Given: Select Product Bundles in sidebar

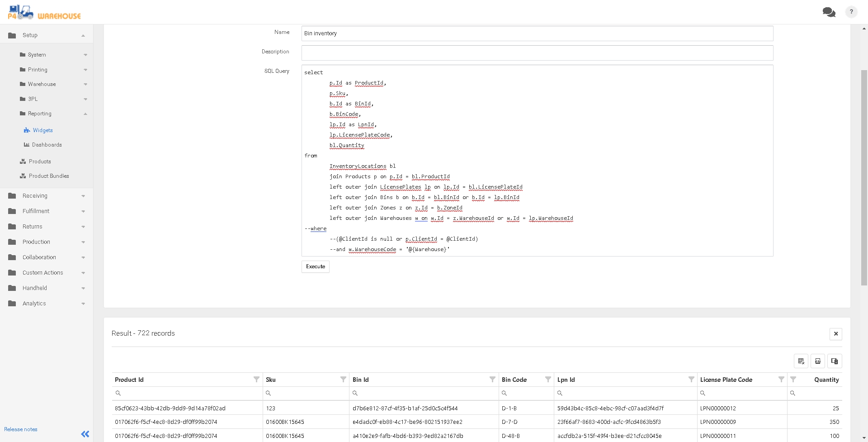Looking at the screenshot, I should pos(49,176).
